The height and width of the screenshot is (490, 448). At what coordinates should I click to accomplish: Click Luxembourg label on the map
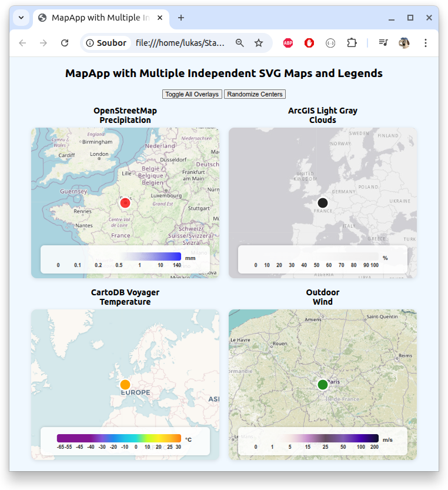(166, 196)
